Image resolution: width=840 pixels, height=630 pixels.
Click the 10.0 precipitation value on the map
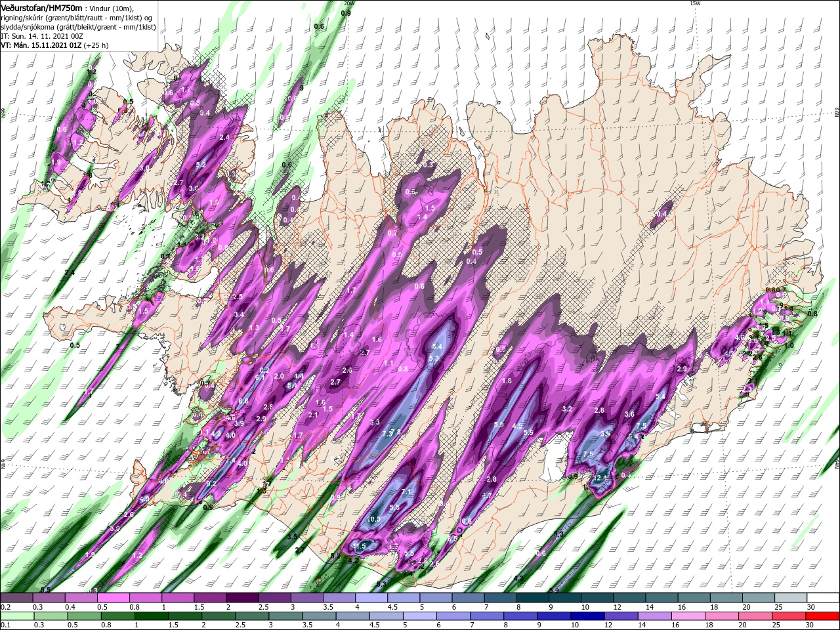tap(373, 518)
